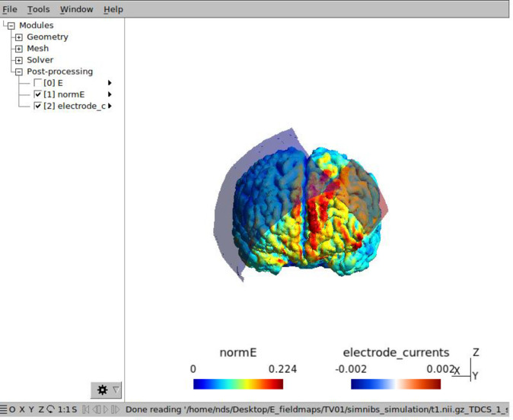Click the -0.002 electrode scale minimum
The width and height of the screenshot is (513, 420).
coord(351,369)
